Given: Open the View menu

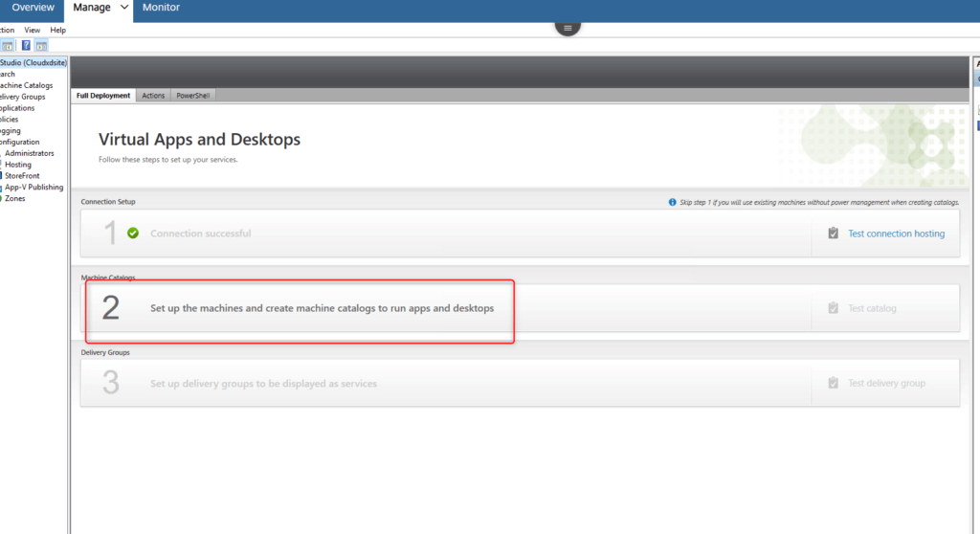Looking at the screenshot, I should (32, 30).
